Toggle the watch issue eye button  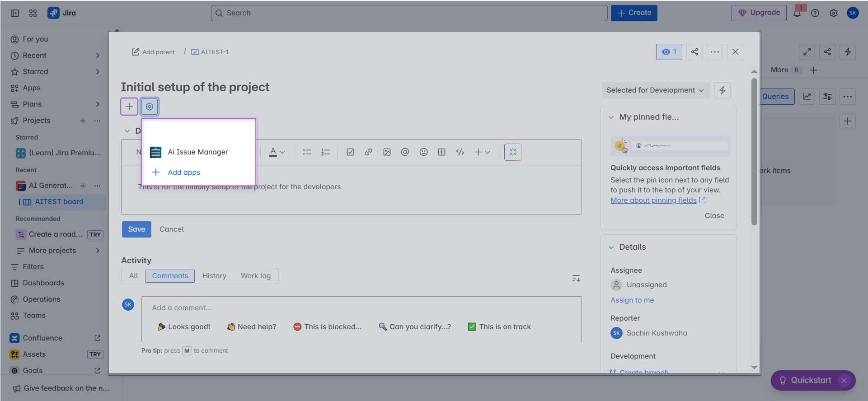pyautogui.click(x=669, y=52)
